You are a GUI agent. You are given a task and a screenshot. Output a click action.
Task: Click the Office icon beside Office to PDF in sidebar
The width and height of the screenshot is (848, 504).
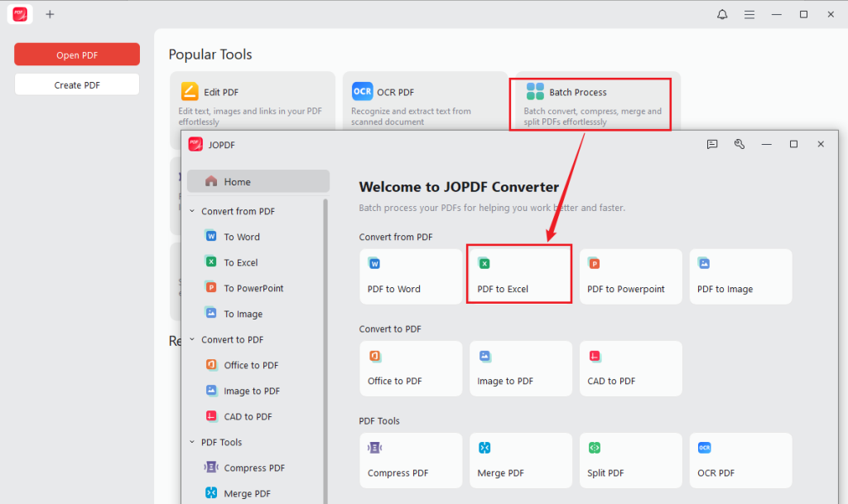[x=211, y=365]
